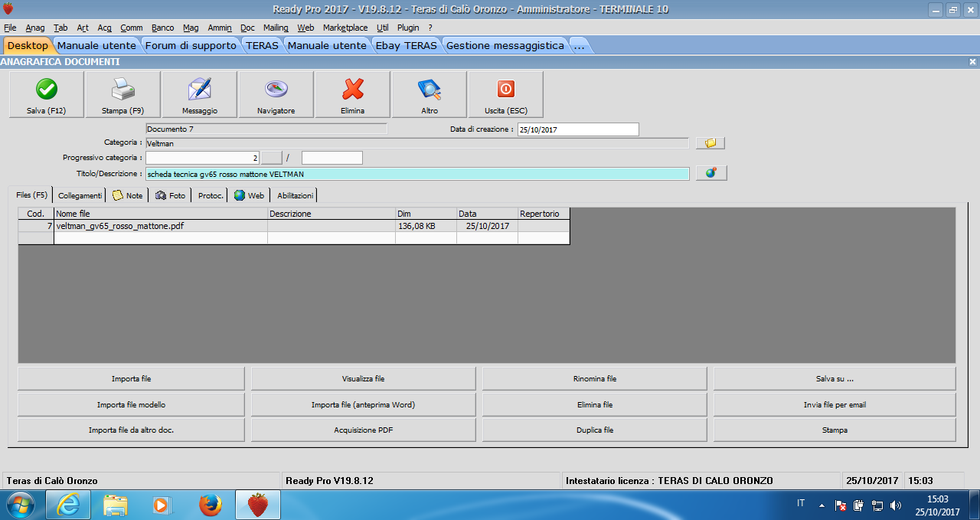Image resolution: width=980 pixels, height=520 pixels.
Task: Click Importa file da altro doc. button
Action: [131, 430]
